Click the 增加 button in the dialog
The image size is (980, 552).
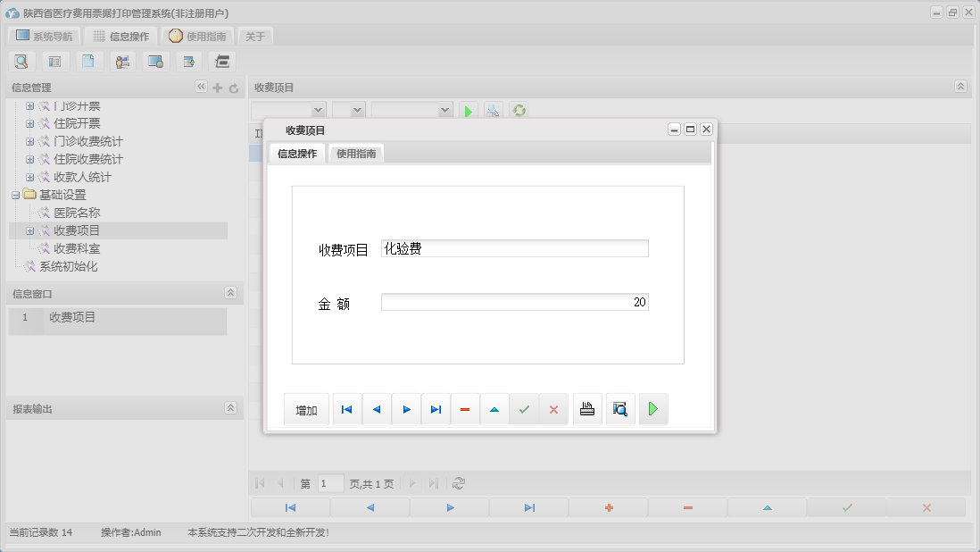click(306, 409)
